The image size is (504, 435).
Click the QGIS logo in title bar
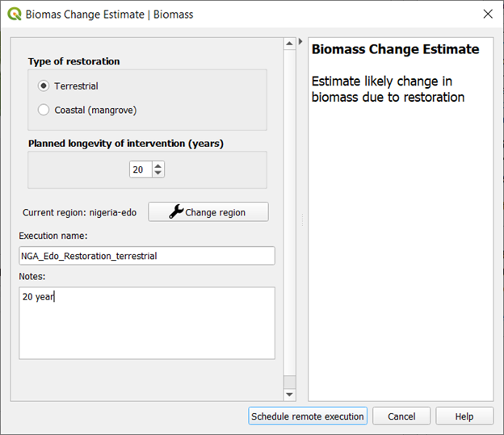click(x=15, y=15)
